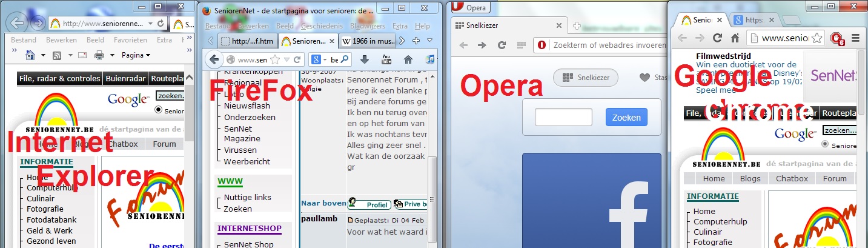This screenshot has height=248, width=868.
Task: Open the Firefox list all tabs dropdown
Action: click(x=429, y=41)
